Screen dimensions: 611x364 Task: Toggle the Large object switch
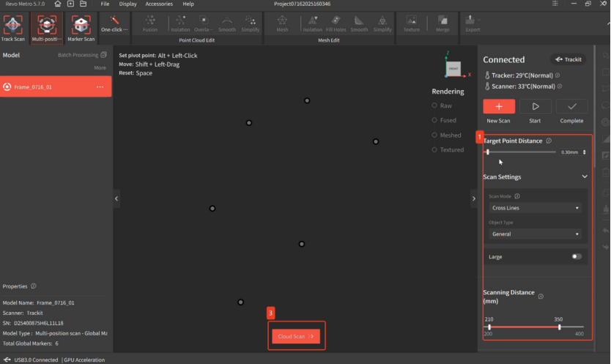577,256
